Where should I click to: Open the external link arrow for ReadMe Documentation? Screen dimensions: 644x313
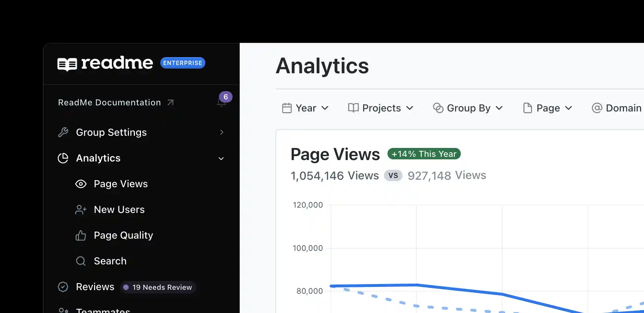(171, 103)
